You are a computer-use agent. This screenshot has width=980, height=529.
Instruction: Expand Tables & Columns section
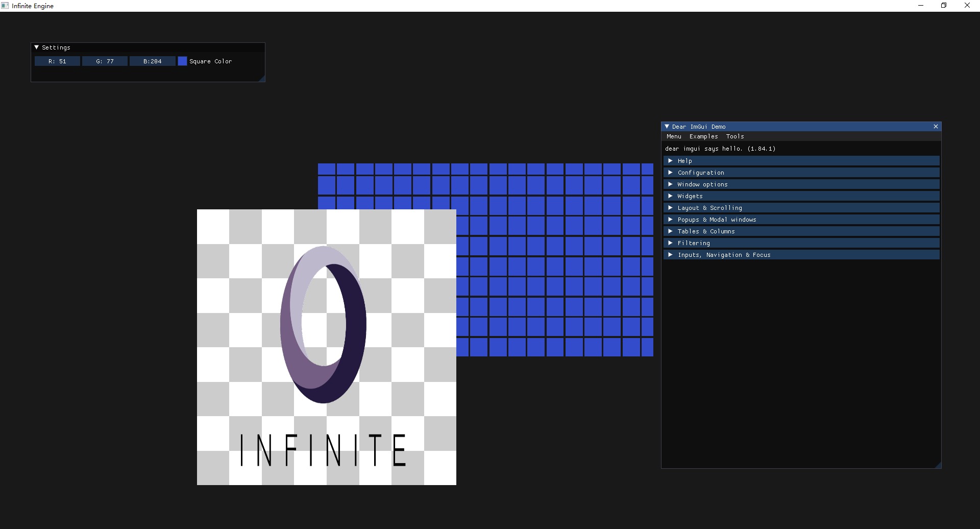[x=801, y=231]
